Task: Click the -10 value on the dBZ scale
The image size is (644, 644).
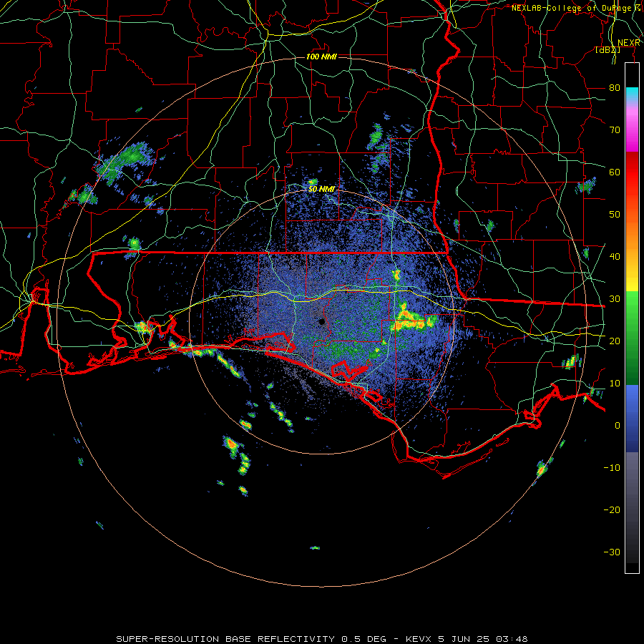Action: click(x=612, y=467)
